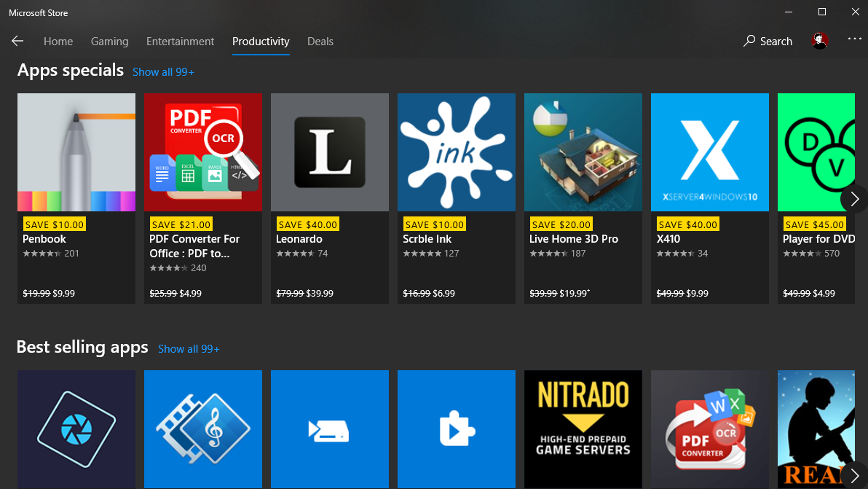
Task: Select the X410 app tile icon
Action: (709, 152)
